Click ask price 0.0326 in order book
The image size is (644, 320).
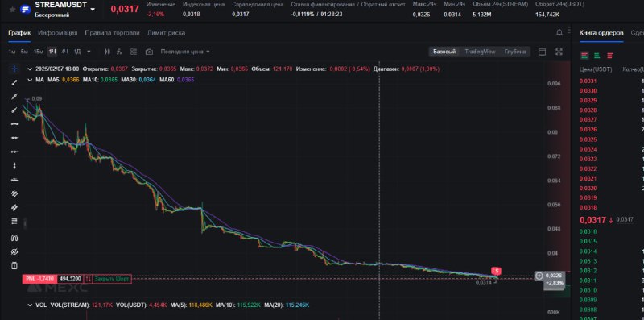(x=588, y=130)
